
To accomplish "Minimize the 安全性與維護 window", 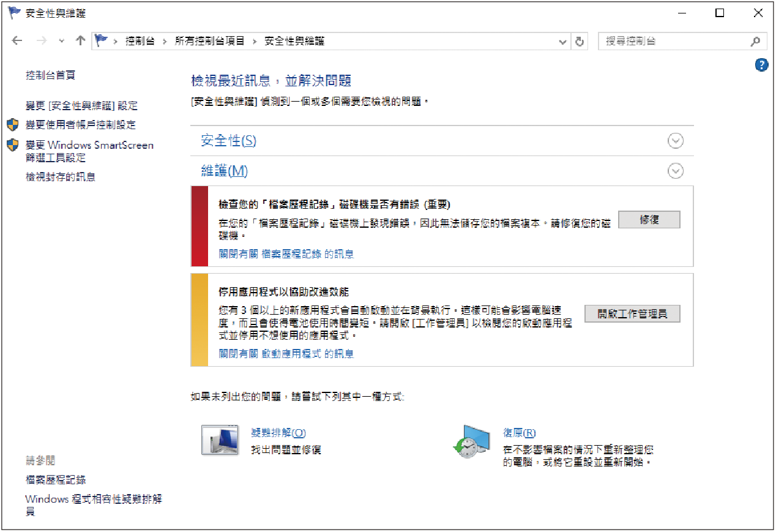I will pyautogui.click(x=682, y=13).
